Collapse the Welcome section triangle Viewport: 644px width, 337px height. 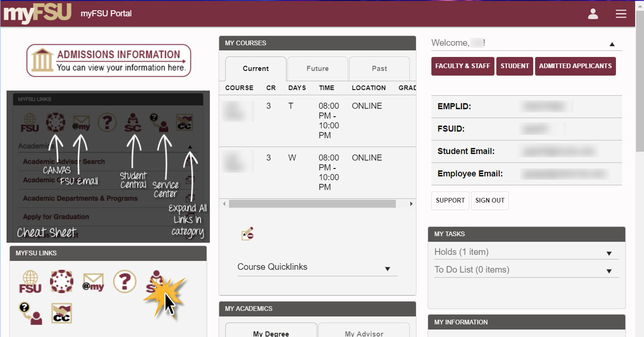tap(612, 44)
